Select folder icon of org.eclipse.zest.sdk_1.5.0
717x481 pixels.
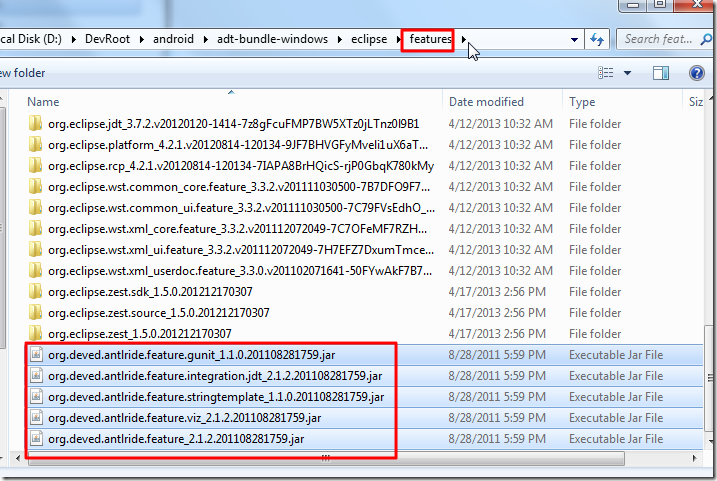tap(35, 292)
